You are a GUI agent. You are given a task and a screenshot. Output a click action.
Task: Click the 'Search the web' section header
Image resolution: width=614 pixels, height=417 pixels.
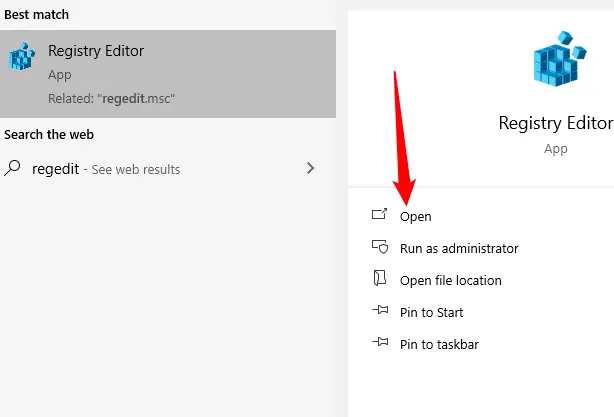(49, 135)
